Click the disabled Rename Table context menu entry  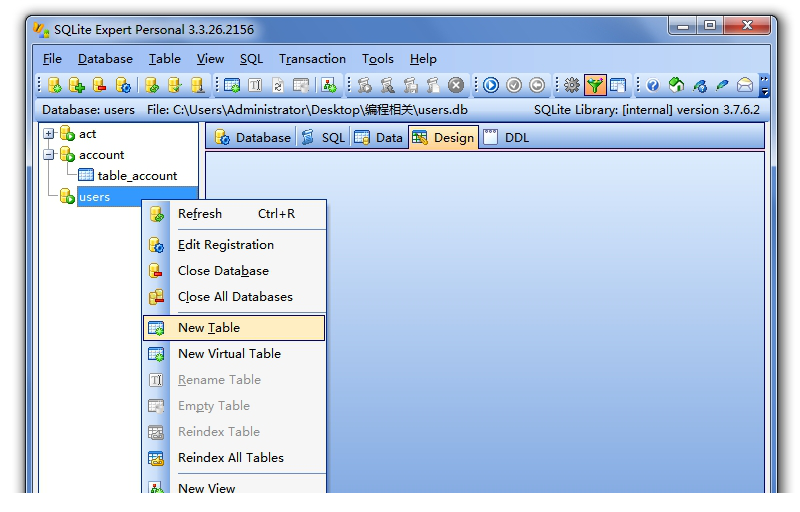pos(234,380)
